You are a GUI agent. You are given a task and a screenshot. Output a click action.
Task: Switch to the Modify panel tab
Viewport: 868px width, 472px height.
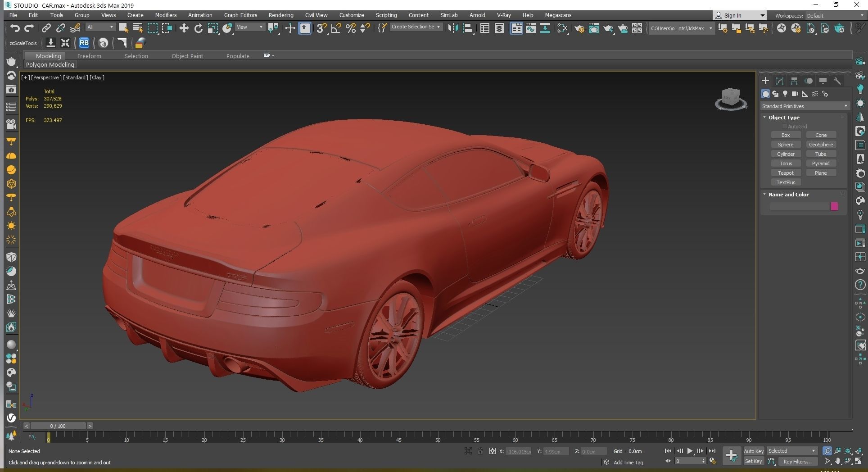click(780, 81)
